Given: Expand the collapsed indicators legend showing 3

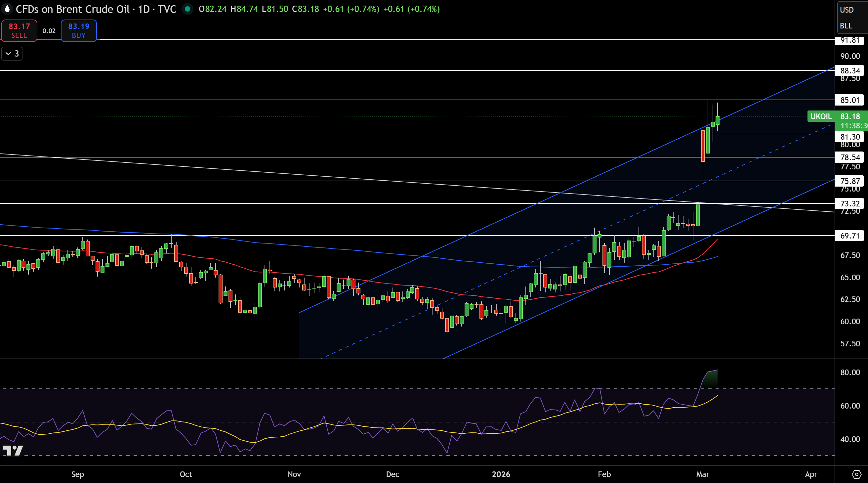Looking at the screenshot, I should [x=12, y=54].
